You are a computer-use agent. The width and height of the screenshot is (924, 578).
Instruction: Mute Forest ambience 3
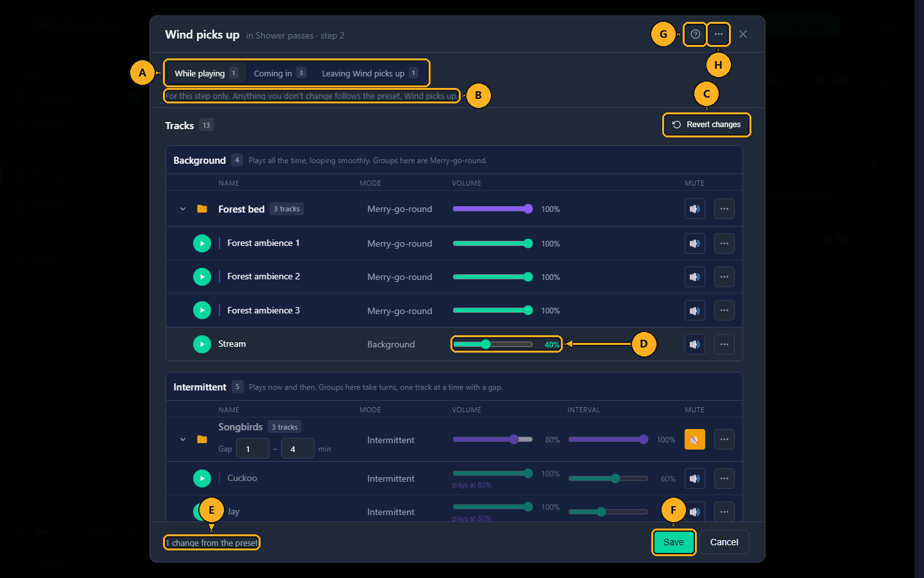pyautogui.click(x=694, y=310)
